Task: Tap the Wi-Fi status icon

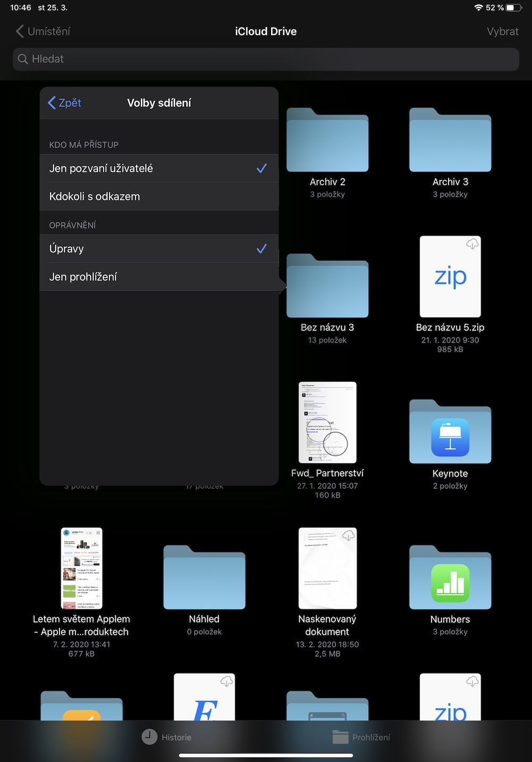Action: pyautogui.click(x=478, y=7)
